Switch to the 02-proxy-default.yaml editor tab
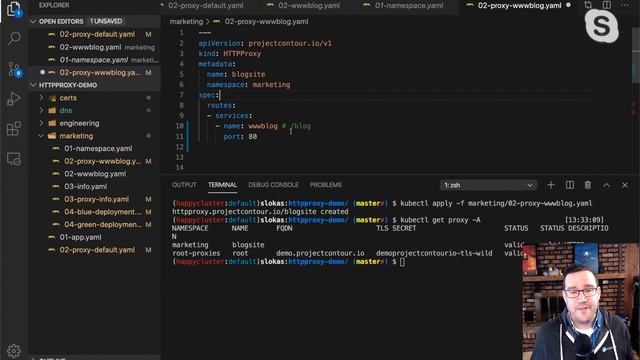The image size is (640, 360). click(205, 5)
